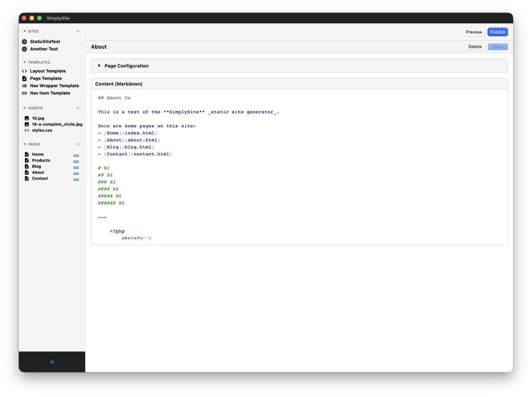This screenshot has height=397, width=532.
Task: Click the image icon beside 16-a-complete_circle.jpg
Action: coord(27,125)
